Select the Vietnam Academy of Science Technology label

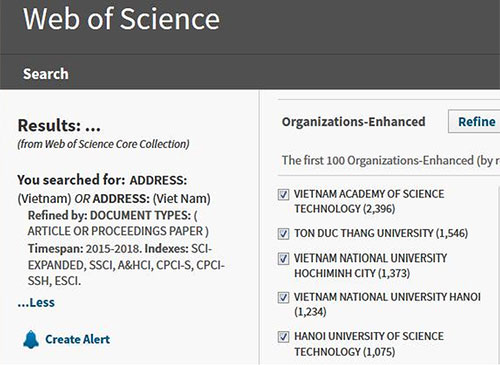point(369,201)
